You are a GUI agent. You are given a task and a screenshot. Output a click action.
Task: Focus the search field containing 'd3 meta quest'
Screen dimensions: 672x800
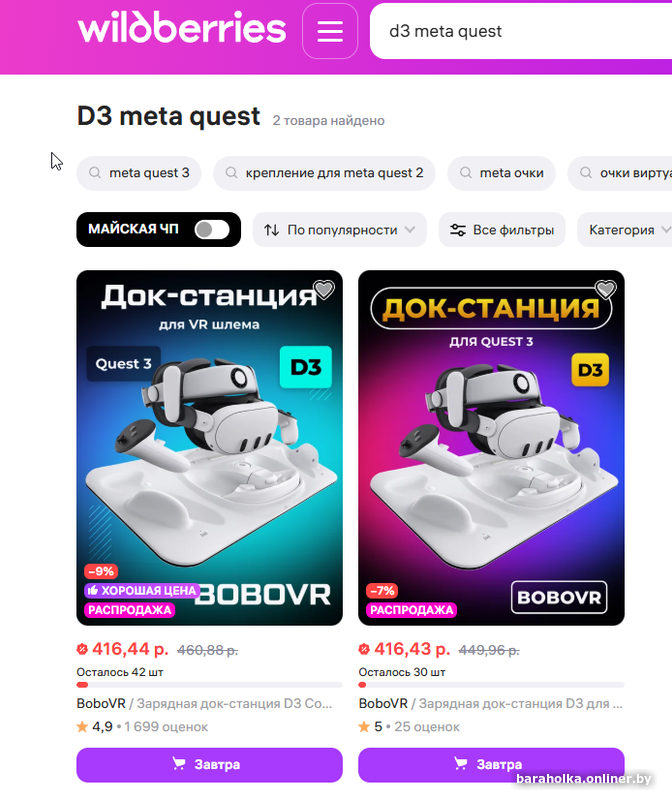pyautogui.click(x=520, y=31)
